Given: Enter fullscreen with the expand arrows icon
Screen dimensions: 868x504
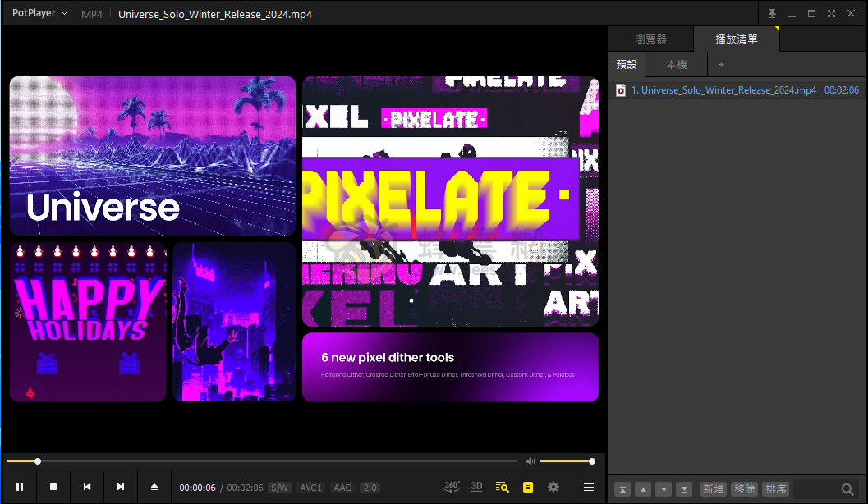Looking at the screenshot, I should [x=832, y=13].
